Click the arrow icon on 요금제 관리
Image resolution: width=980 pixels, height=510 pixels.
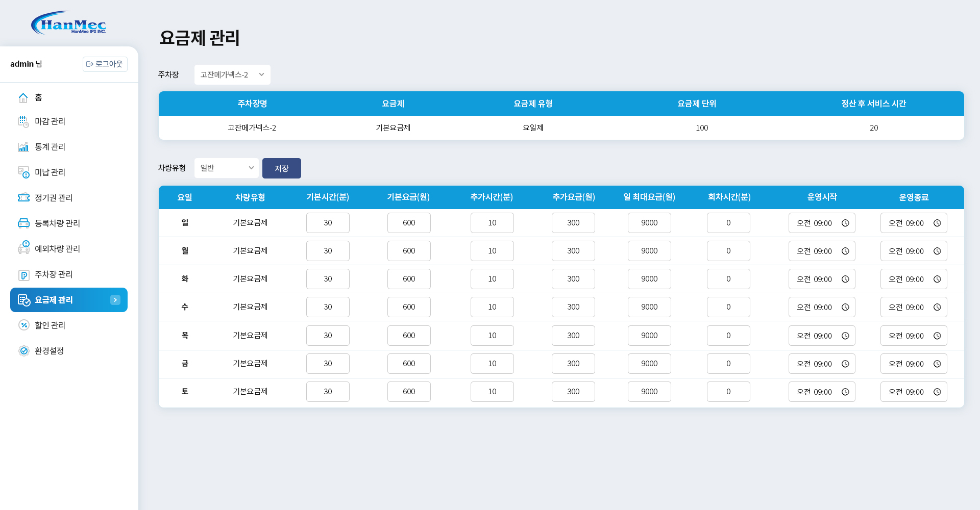115,300
